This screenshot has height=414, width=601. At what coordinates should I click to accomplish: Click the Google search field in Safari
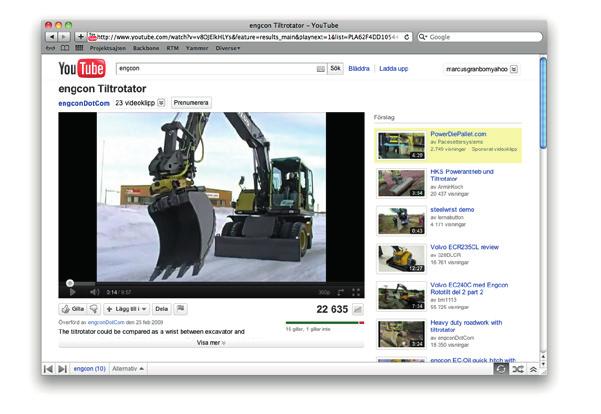point(480,37)
